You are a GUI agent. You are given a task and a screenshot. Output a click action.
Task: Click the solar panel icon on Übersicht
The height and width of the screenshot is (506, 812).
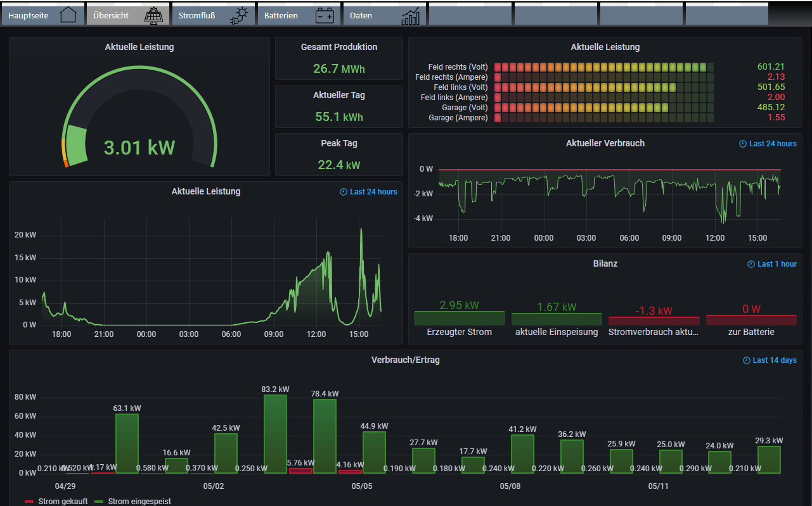pos(153,15)
